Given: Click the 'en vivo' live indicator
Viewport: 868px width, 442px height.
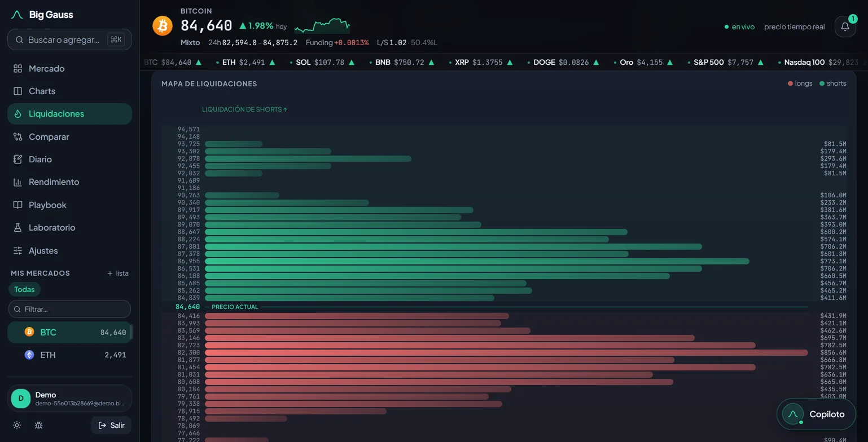Looking at the screenshot, I should point(739,26).
